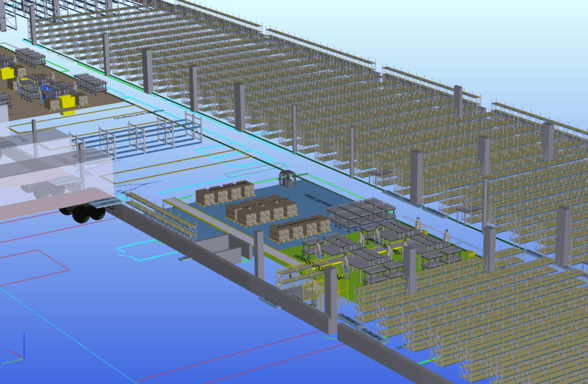The height and width of the screenshot is (384, 588).
Task: Select the nearest row of stacked pallets
Action: (x=300, y=229)
